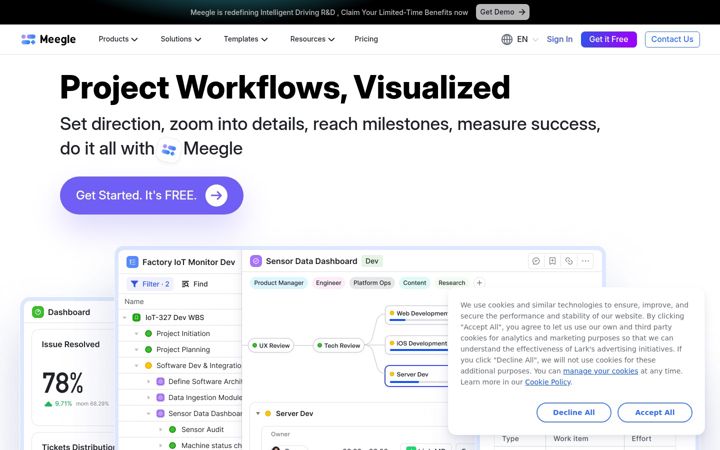Click the bookmark icon in Sensor Data Dashboard toolbar
The image size is (720, 450).
tap(552, 261)
